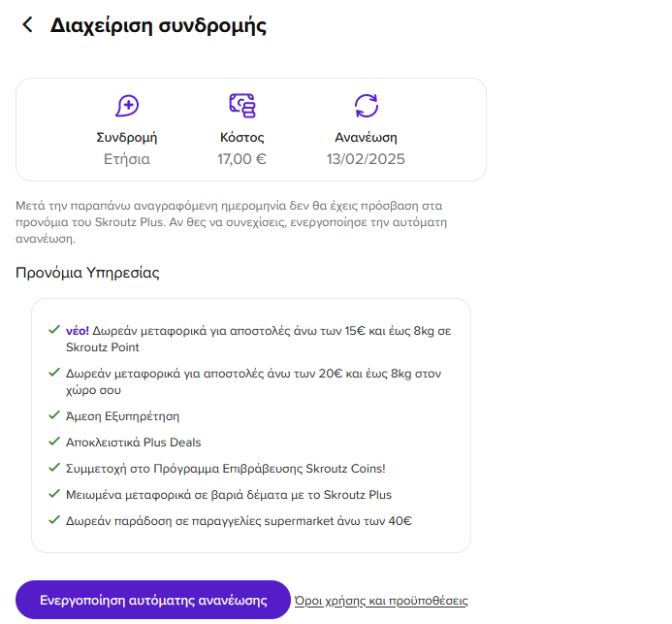
Task: Click checkmark beside supermarket free delivery
Action: (x=54, y=520)
